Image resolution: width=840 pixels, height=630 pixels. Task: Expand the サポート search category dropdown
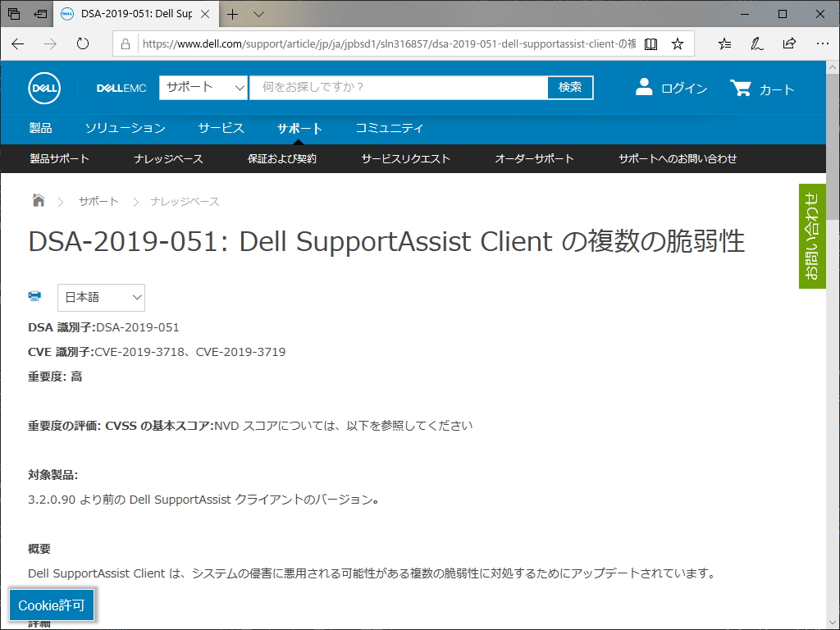203,86
